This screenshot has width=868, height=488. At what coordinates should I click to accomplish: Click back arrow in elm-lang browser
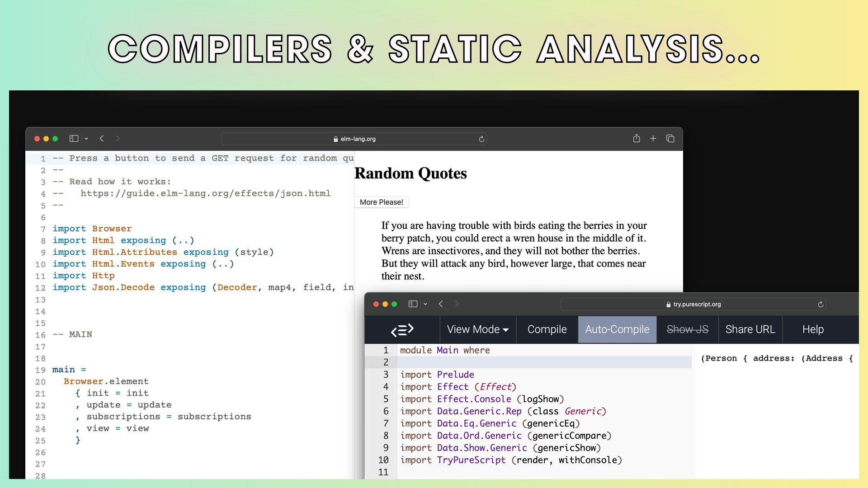pos(102,139)
